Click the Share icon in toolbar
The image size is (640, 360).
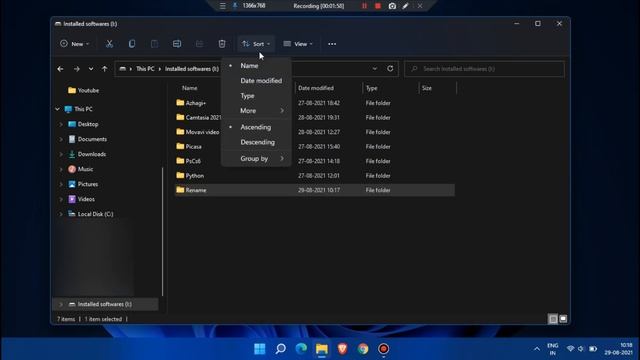click(199, 44)
